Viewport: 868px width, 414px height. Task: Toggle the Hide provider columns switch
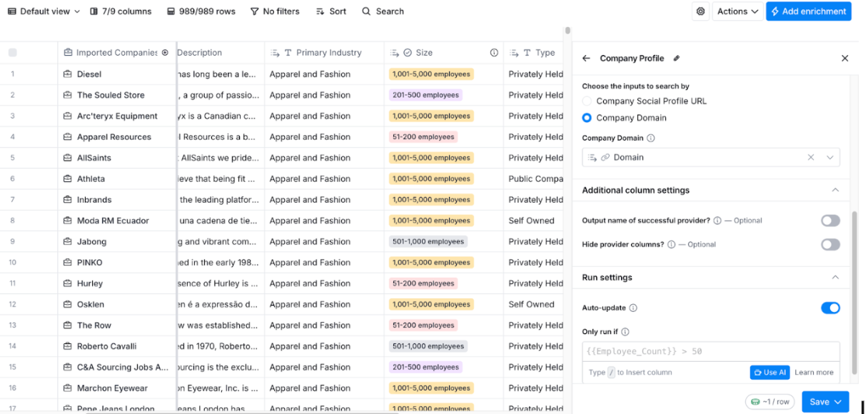(x=830, y=245)
